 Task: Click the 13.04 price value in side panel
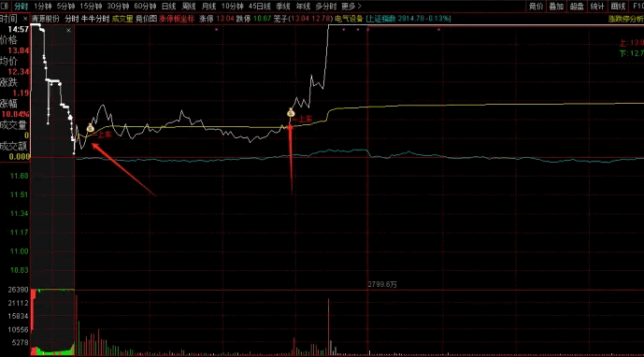(x=19, y=51)
